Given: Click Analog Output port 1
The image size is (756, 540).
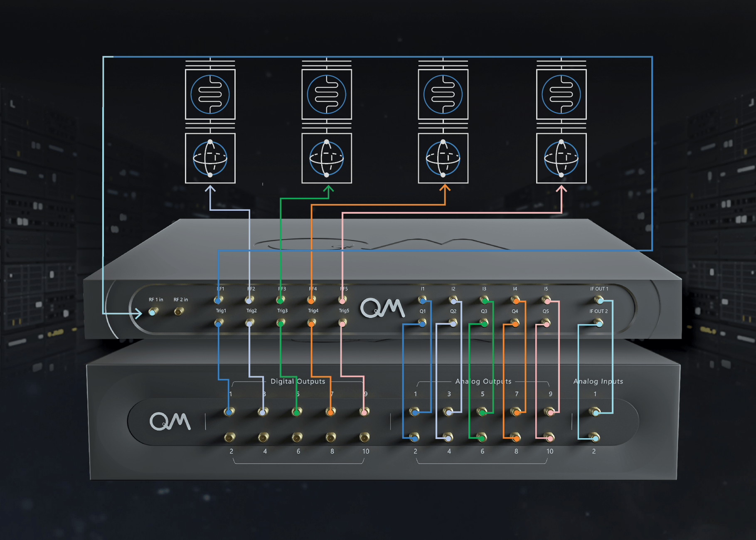Looking at the screenshot, I should [415, 412].
